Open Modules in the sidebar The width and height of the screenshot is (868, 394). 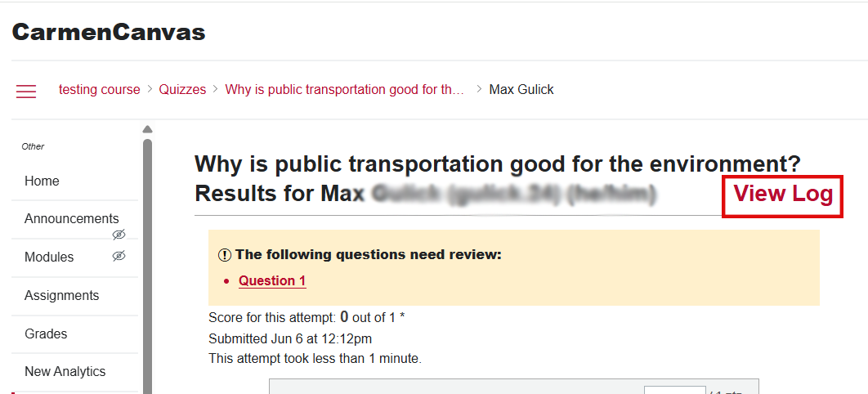tap(49, 257)
